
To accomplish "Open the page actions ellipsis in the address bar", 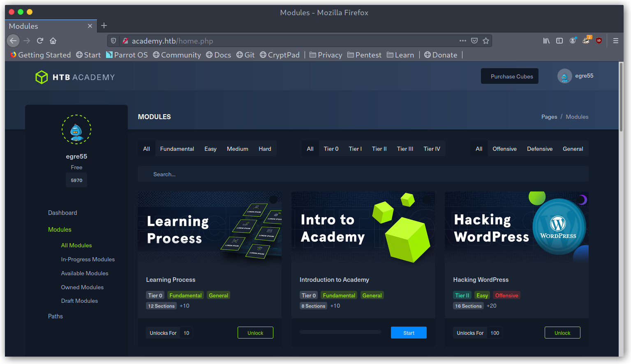I will 463,41.
